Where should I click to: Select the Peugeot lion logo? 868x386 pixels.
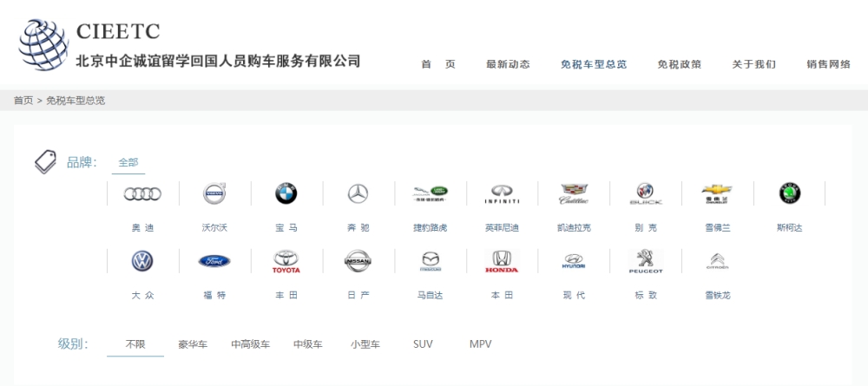[x=646, y=262]
